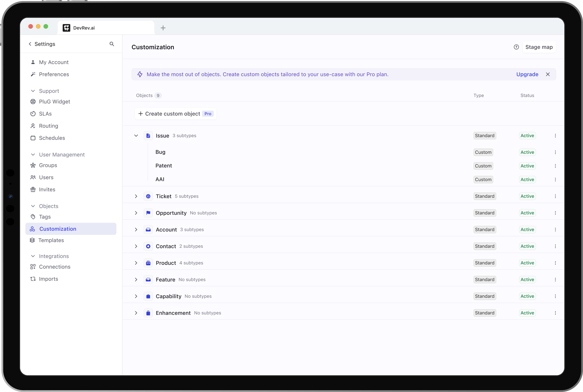Collapse the Issue subtypes list
Image resolution: width=583 pixels, height=392 pixels.
pyautogui.click(x=136, y=136)
